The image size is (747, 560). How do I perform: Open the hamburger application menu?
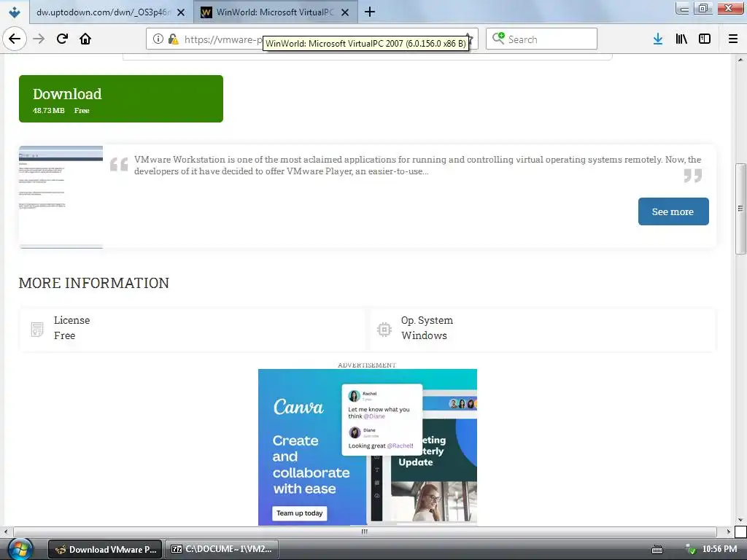point(733,39)
